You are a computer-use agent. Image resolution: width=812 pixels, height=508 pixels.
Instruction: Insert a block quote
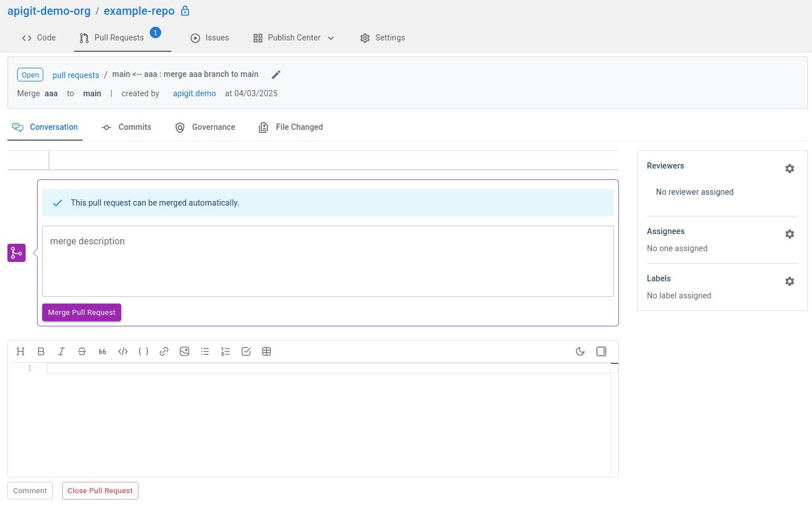coord(102,351)
